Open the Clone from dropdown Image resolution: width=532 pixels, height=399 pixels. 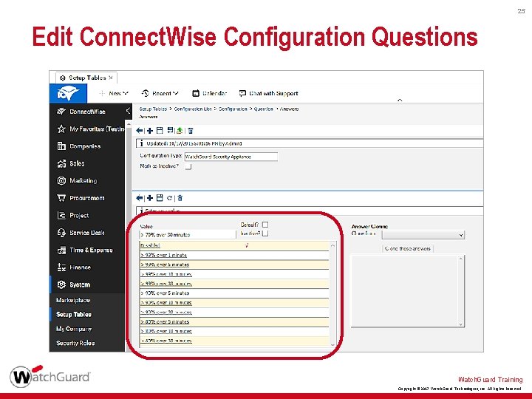click(423, 235)
